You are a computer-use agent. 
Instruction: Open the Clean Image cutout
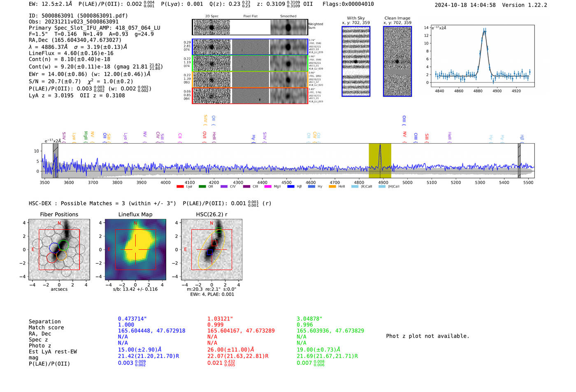point(397,61)
